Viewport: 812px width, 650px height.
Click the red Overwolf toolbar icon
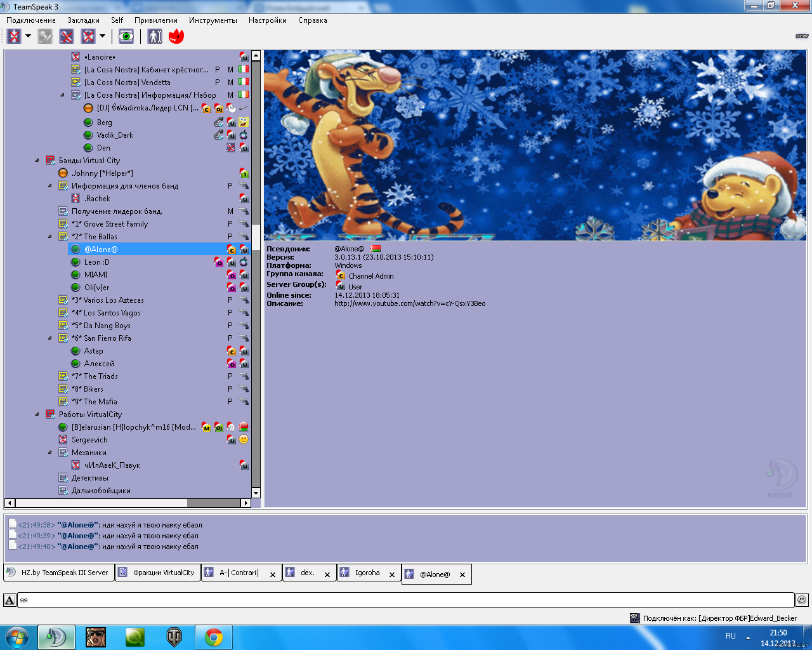point(176,36)
